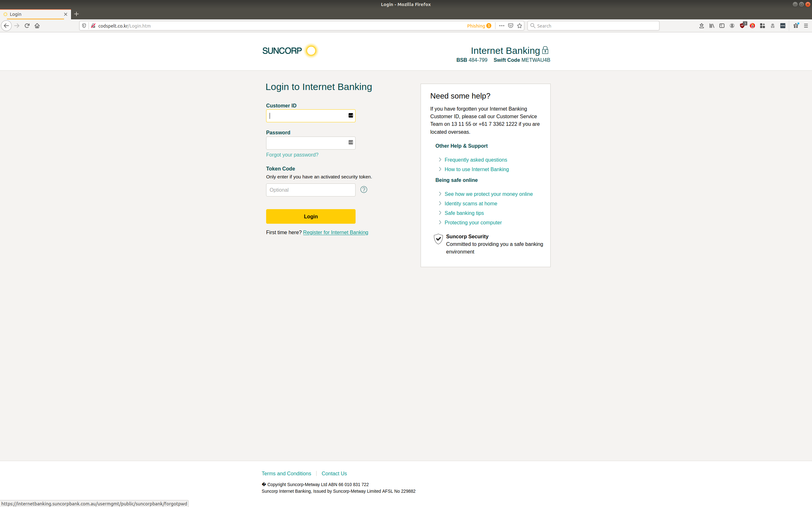Open the Firefox account profile icon
This screenshot has height=507, width=812.
pyautogui.click(x=732, y=25)
